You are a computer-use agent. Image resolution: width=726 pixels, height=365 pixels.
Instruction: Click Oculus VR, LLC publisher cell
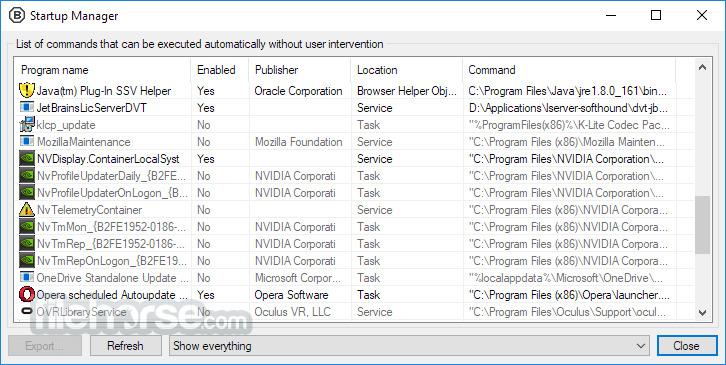pyautogui.click(x=293, y=312)
